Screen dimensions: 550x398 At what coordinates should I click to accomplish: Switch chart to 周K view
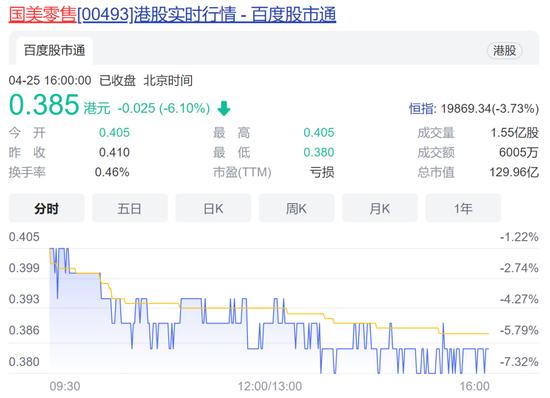coord(296,209)
